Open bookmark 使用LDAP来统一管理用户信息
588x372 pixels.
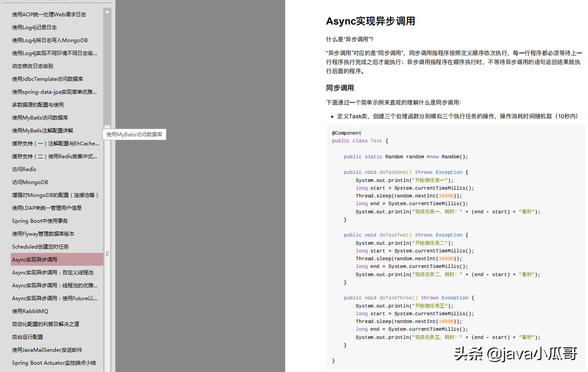pyautogui.click(x=47, y=208)
